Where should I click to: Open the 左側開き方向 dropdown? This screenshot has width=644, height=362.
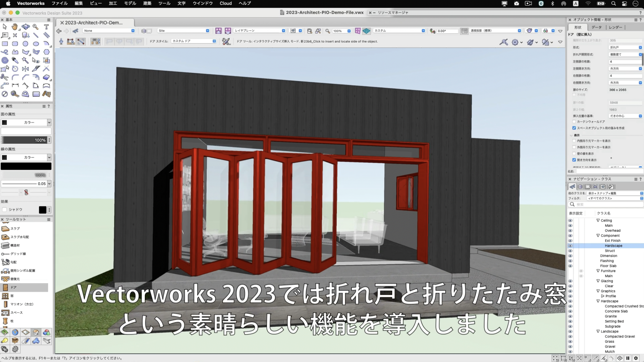(x=625, y=69)
